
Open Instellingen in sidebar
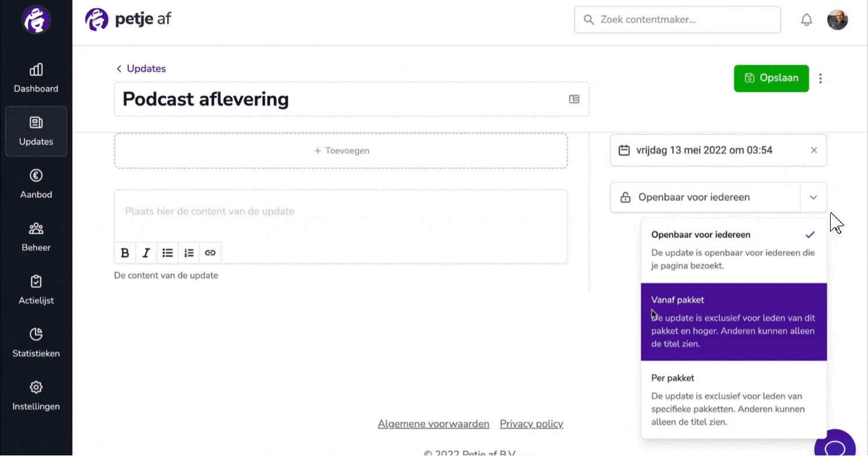[x=36, y=397]
